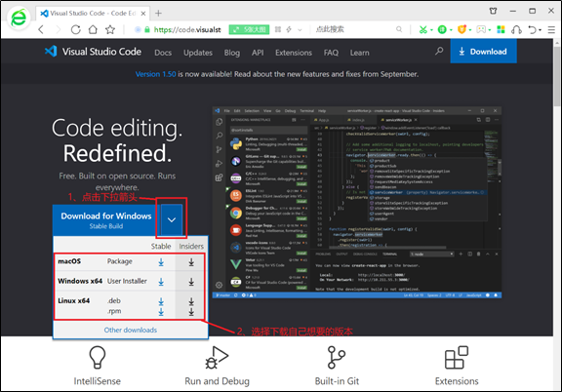Open the Learn menu item
This screenshot has width=562, height=392.
pyautogui.click(x=359, y=53)
